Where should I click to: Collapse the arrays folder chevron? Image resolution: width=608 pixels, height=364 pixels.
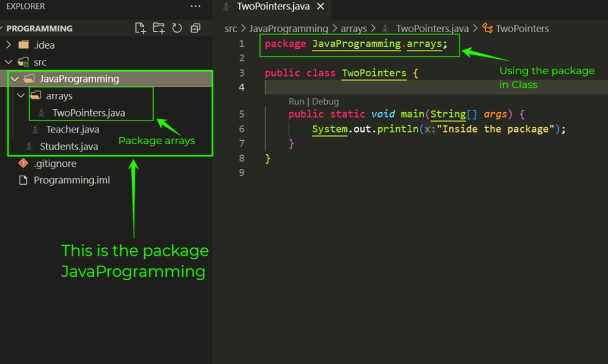tap(21, 96)
